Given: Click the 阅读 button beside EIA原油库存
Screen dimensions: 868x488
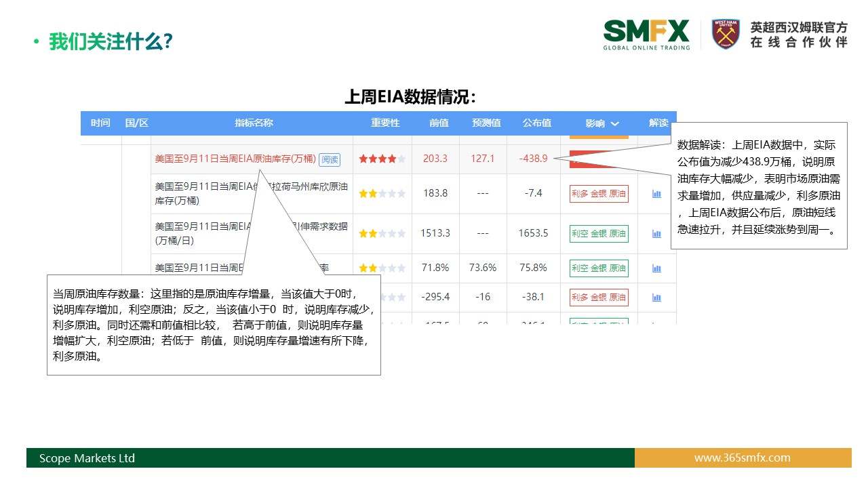Looking at the screenshot, I should coord(330,160).
